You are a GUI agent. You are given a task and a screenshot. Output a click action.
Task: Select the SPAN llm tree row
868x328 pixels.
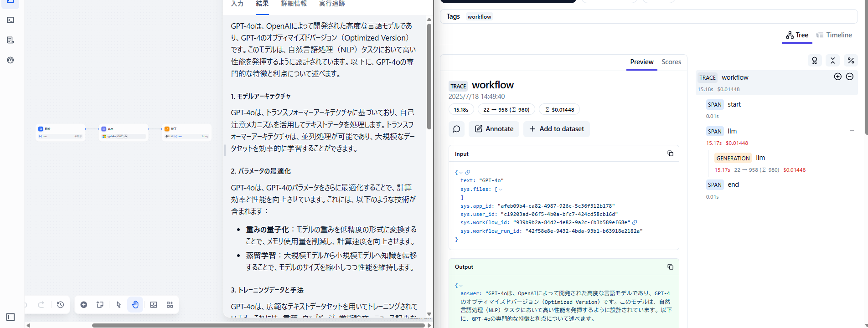[780, 137]
